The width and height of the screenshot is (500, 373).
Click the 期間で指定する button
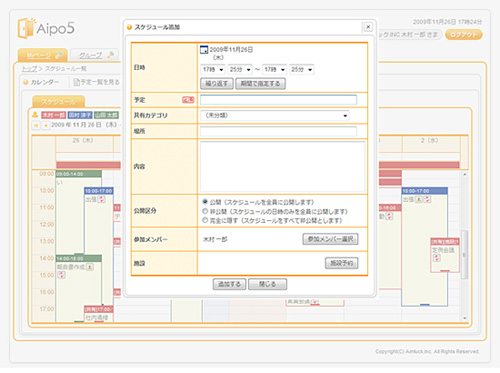[x=260, y=84]
